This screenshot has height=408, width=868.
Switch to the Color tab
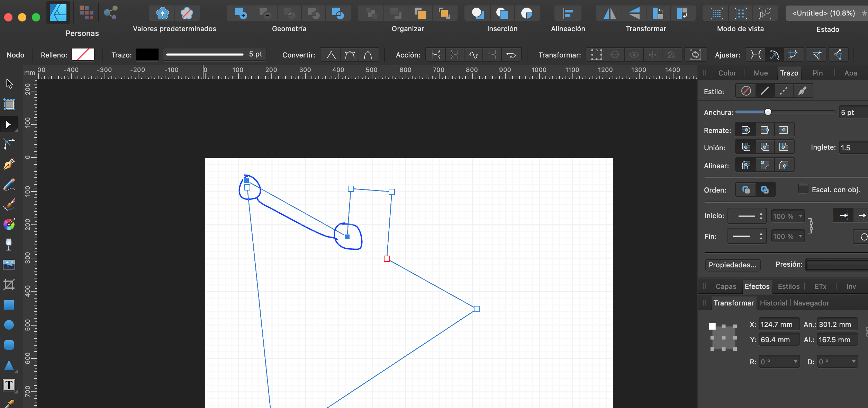pos(727,73)
